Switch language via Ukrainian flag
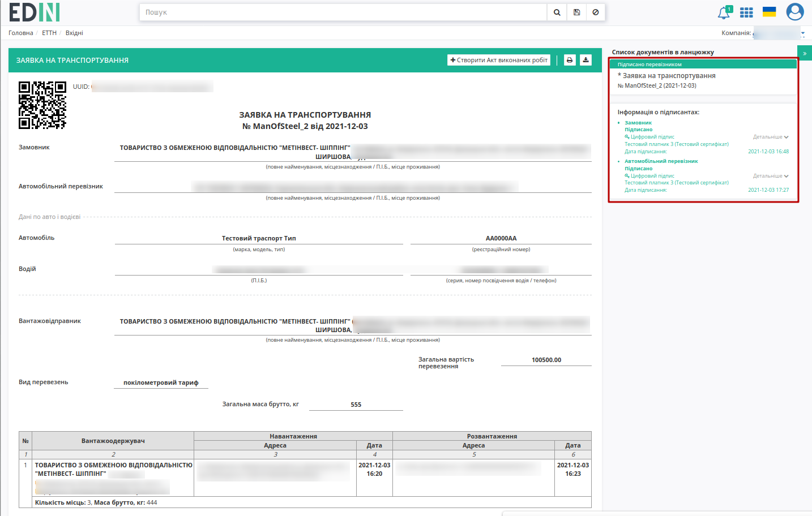The height and width of the screenshot is (516, 812). click(x=769, y=12)
